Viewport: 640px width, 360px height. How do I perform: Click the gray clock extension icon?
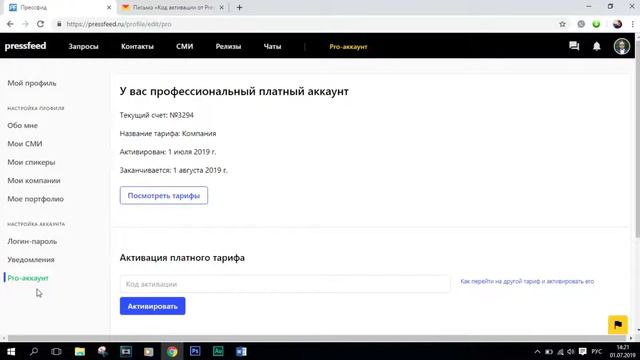[581, 24]
